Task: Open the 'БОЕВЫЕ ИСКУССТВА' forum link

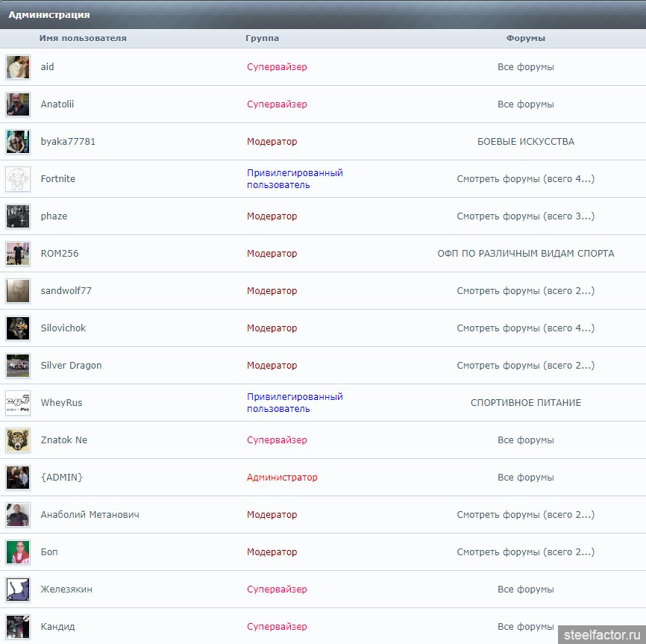Action: pyautogui.click(x=525, y=142)
